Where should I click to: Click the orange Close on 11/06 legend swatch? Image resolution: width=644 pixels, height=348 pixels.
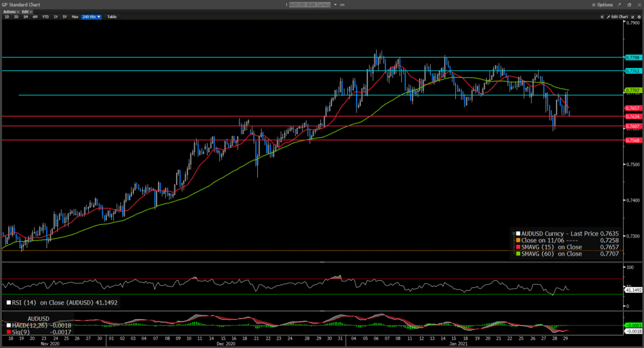518,241
